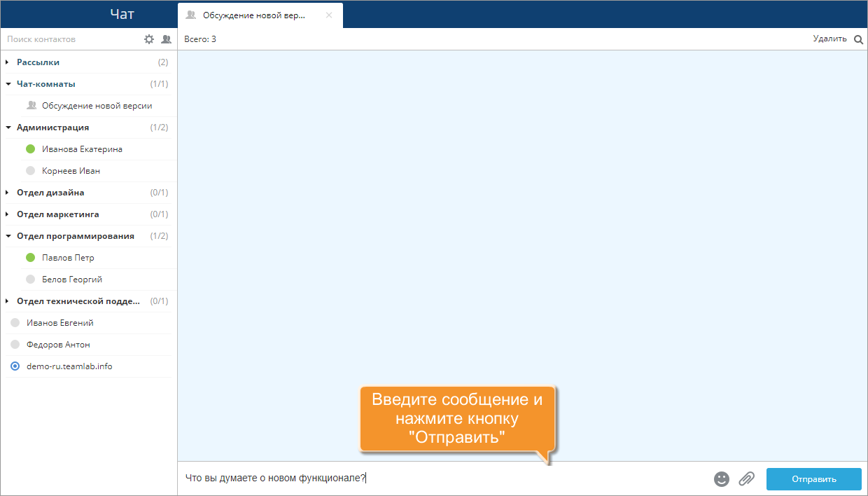Open chat with Павлов Петр
This screenshot has width=868, height=496.
(x=68, y=258)
